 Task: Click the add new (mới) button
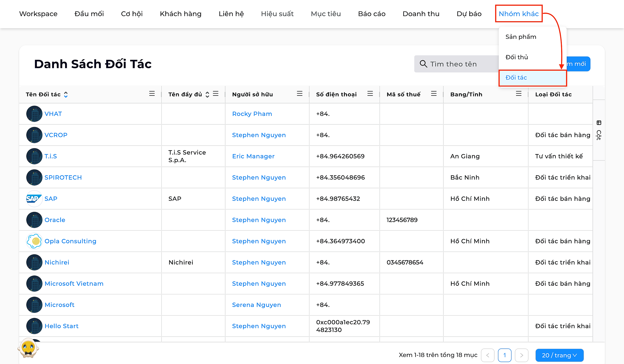click(578, 64)
